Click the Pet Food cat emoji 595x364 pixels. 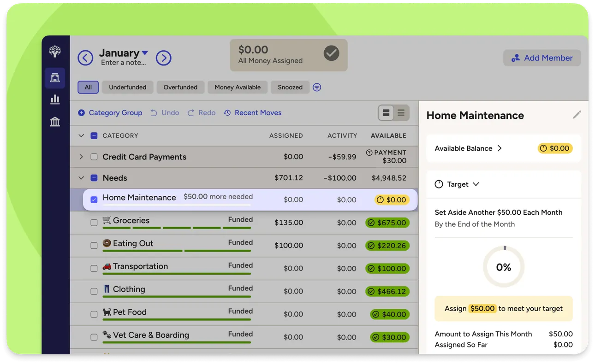[107, 312]
